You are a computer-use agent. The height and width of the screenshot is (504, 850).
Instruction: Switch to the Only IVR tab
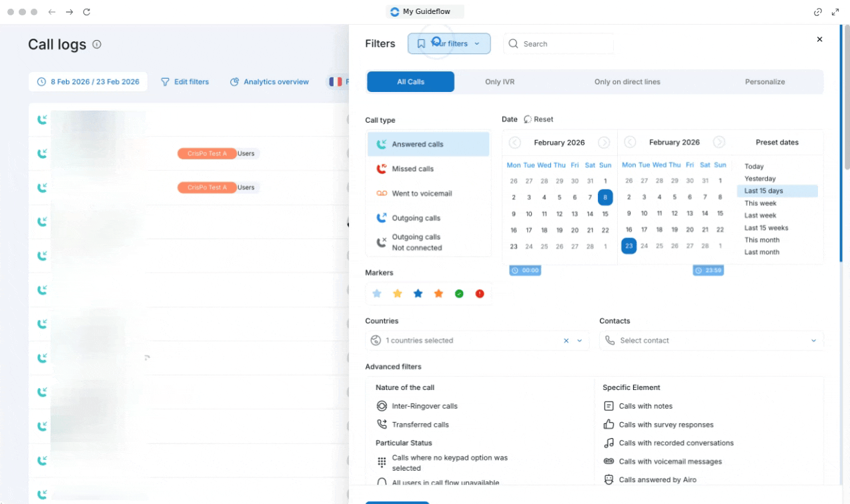pyautogui.click(x=499, y=82)
